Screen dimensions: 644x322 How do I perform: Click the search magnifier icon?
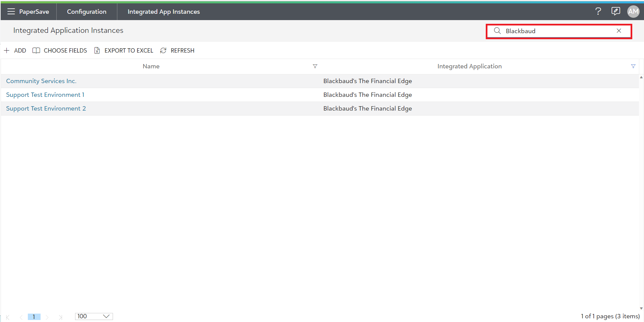497,31
